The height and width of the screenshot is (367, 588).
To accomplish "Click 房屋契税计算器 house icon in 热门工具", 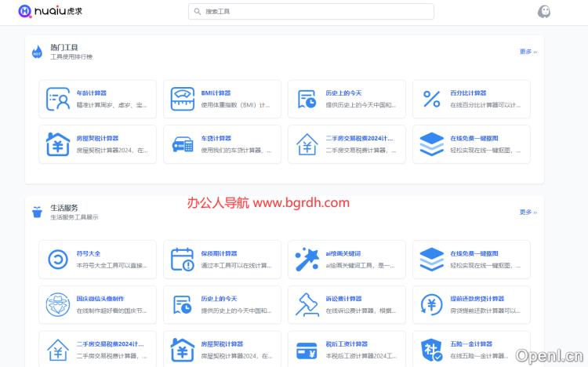I will click(x=58, y=144).
